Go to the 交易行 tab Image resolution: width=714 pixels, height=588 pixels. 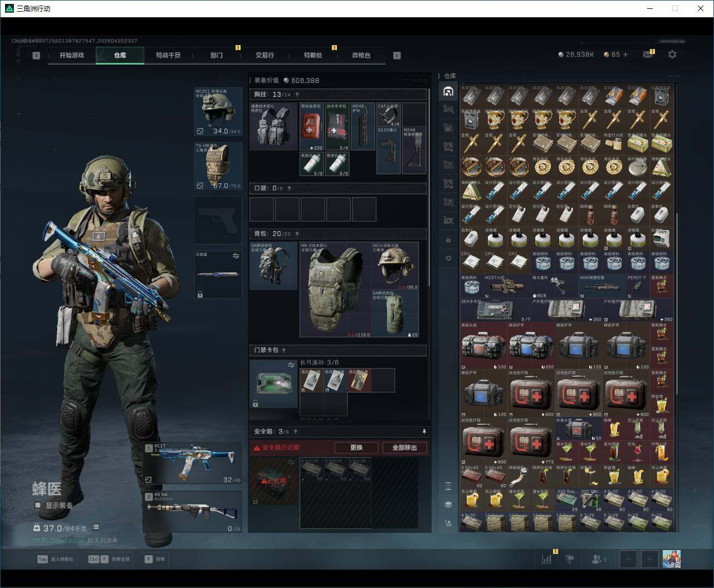[265, 55]
